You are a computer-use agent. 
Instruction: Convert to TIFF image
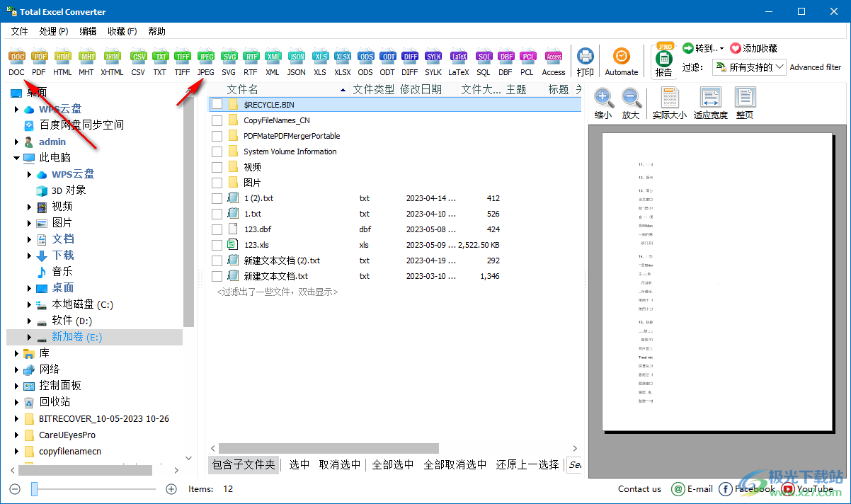click(182, 62)
